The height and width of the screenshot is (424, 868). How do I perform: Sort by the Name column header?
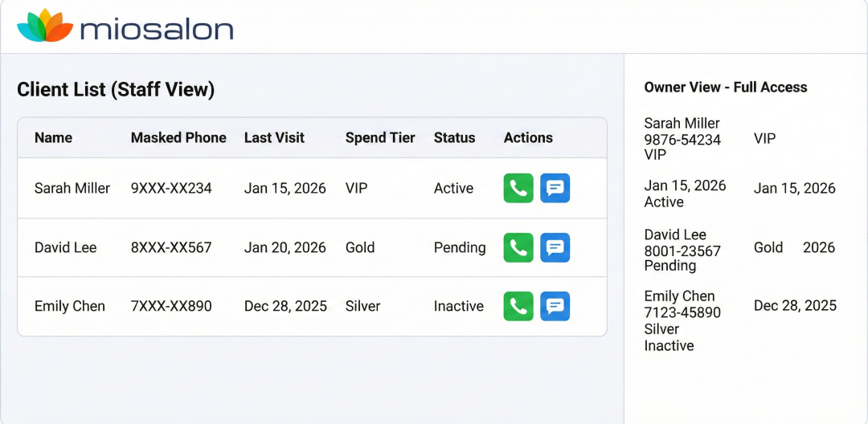[x=53, y=138]
